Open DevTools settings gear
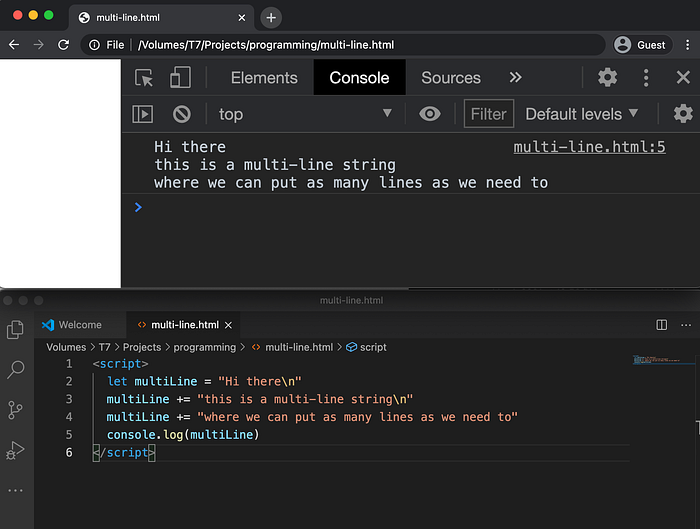The height and width of the screenshot is (529, 700). tap(608, 78)
